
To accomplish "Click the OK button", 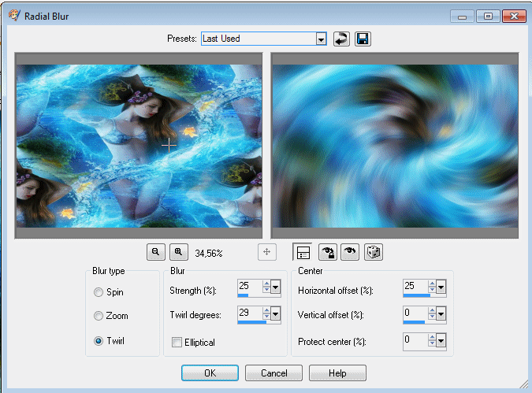I will 210,373.
